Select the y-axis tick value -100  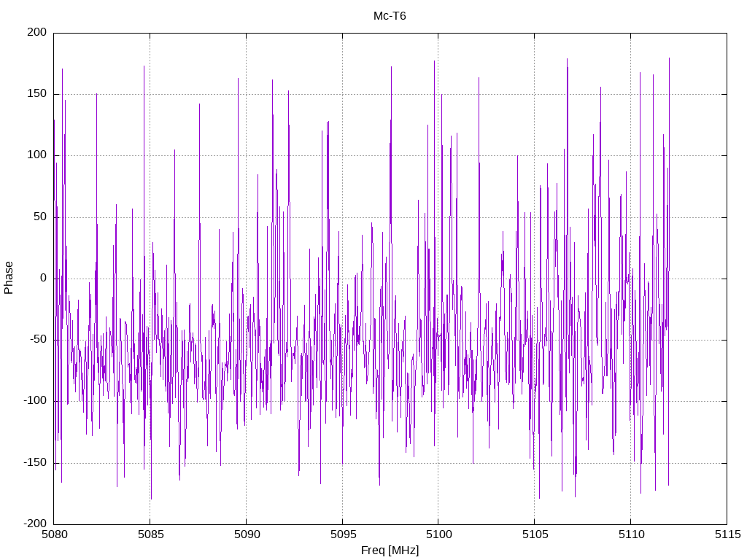pos(35,401)
